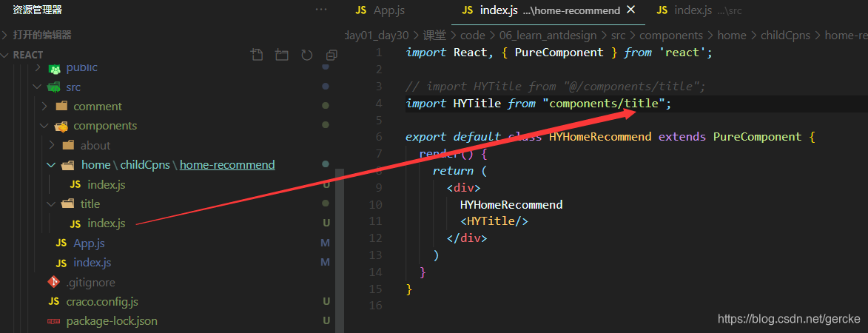The width and height of the screenshot is (868, 333).
Task: Expand the comment folder chevron
Action: (45, 107)
